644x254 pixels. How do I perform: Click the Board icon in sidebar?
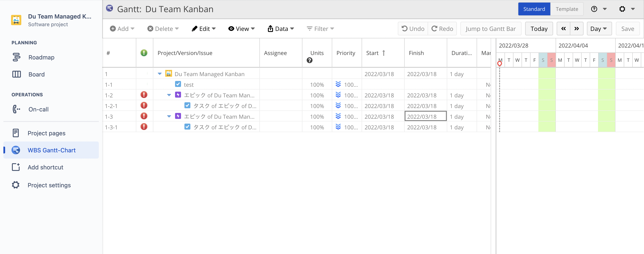pyautogui.click(x=16, y=74)
